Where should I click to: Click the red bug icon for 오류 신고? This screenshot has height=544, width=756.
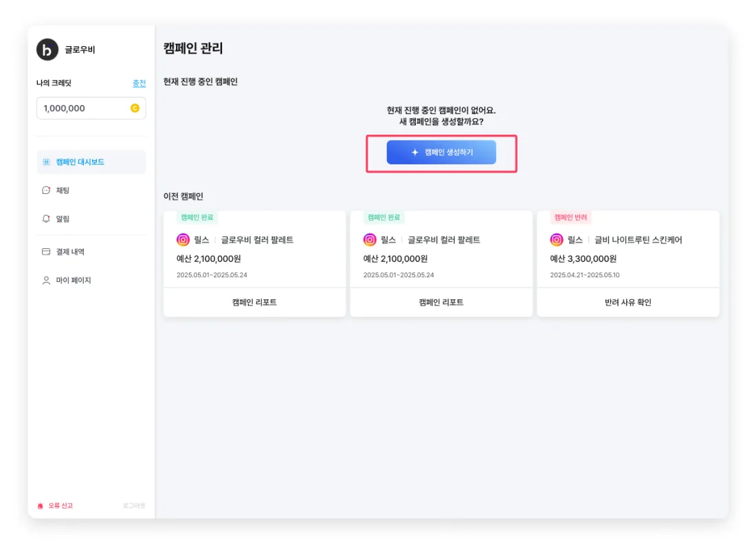41,506
